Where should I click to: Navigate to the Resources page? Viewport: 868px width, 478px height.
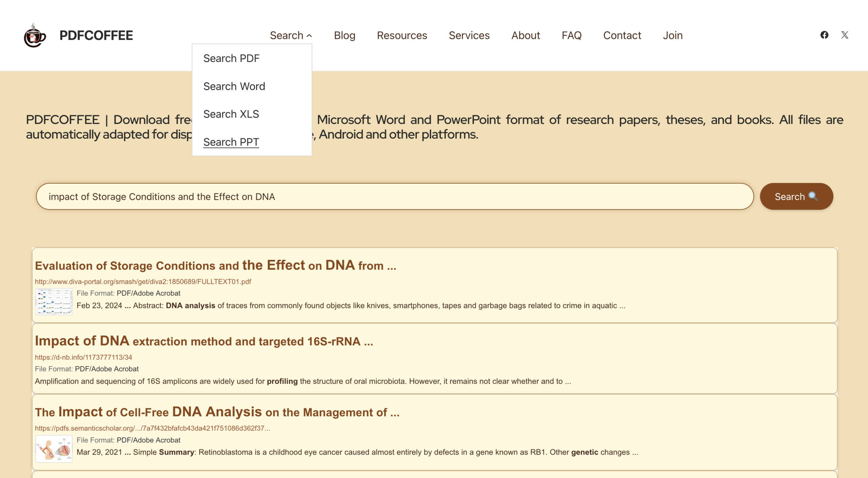402,35
